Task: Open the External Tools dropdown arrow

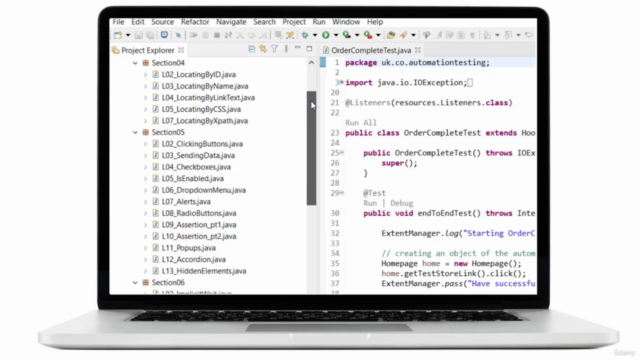Action: pos(378,35)
